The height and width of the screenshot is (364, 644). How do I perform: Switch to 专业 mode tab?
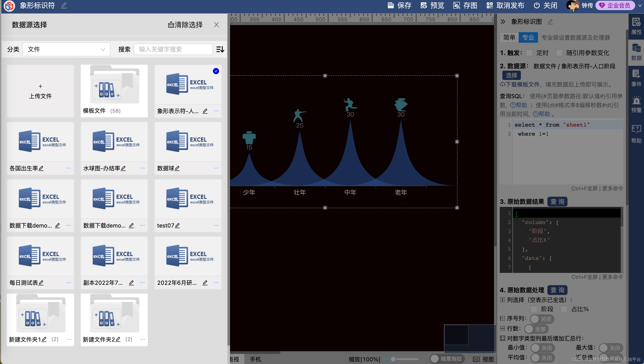pos(528,38)
